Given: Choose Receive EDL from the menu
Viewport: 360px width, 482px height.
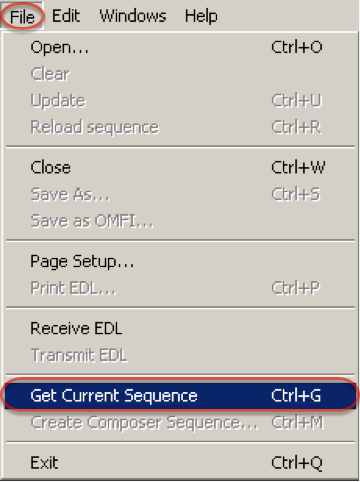Looking at the screenshot, I should click(180, 329).
